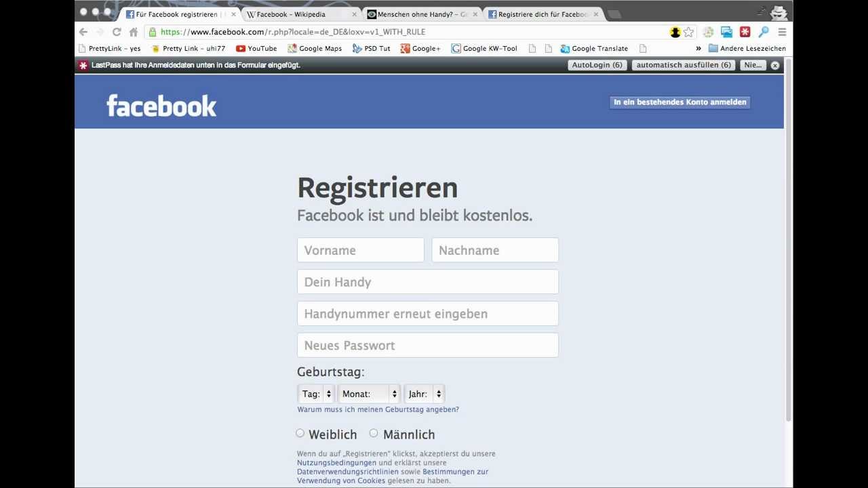Click the Neues Passwort field
Viewport: 868px width, 488px height.
(x=428, y=346)
